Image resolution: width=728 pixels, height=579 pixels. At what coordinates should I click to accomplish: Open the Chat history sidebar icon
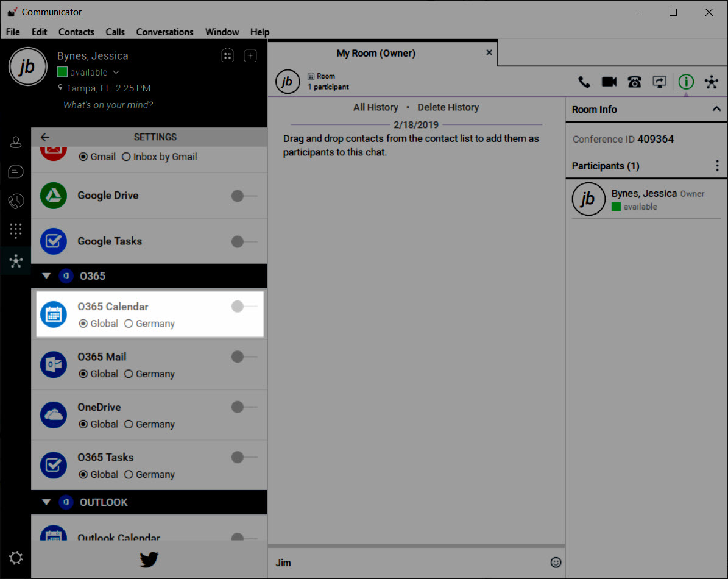tap(16, 172)
